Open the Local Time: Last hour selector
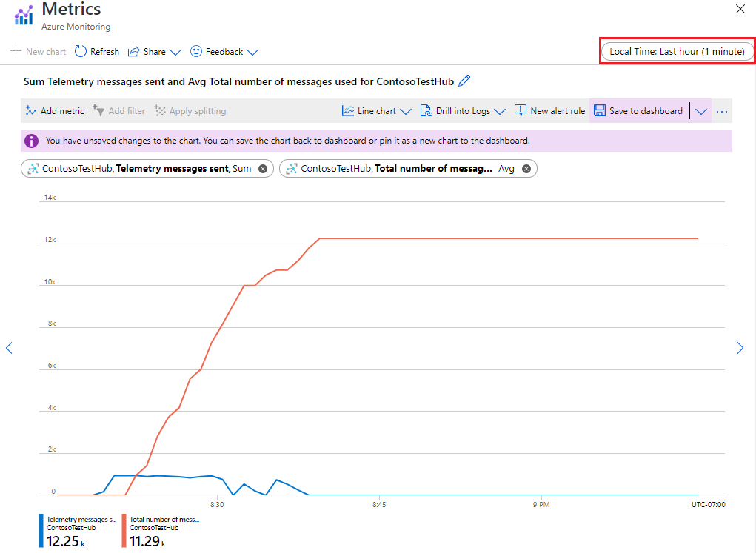Image resolution: width=756 pixels, height=553 pixels. tap(677, 51)
